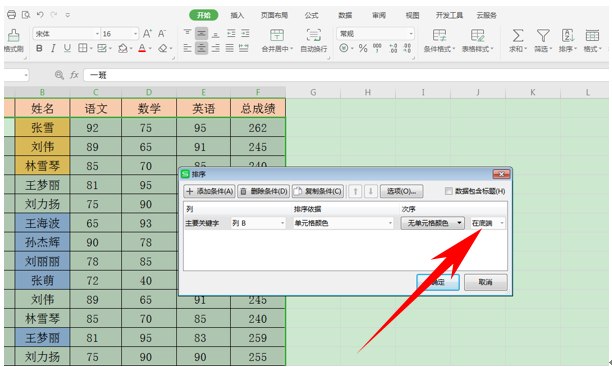Switch to the 审阅 (Review) tab
The height and width of the screenshot is (367, 612).
click(379, 15)
